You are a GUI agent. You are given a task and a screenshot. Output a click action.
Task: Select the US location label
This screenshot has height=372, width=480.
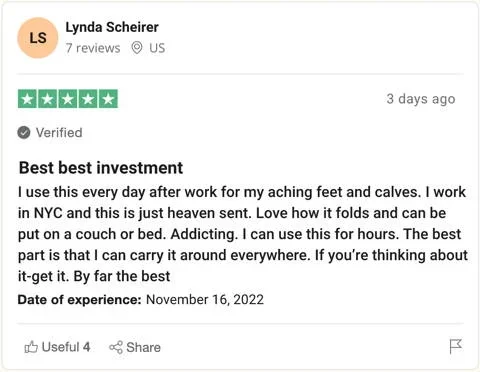pyautogui.click(x=157, y=48)
